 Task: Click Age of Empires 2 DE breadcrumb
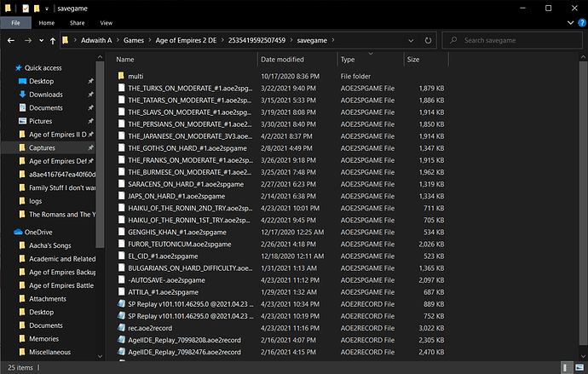[x=186, y=41]
